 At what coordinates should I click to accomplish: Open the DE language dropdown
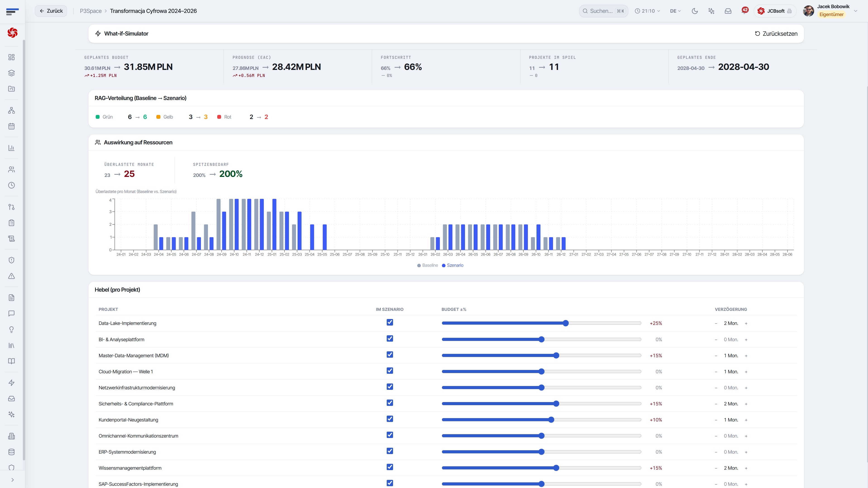tap(675, 11)
